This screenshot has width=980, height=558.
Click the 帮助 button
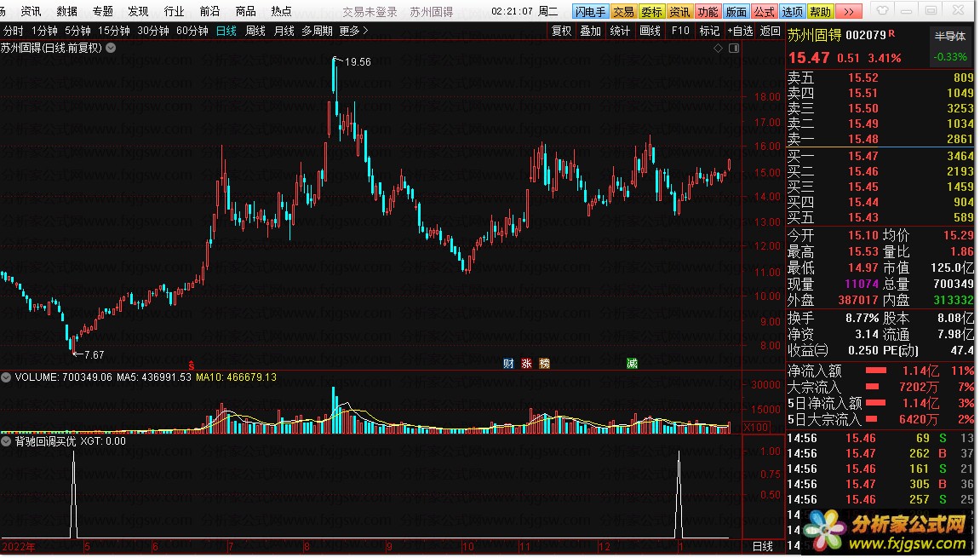point(820,11)
